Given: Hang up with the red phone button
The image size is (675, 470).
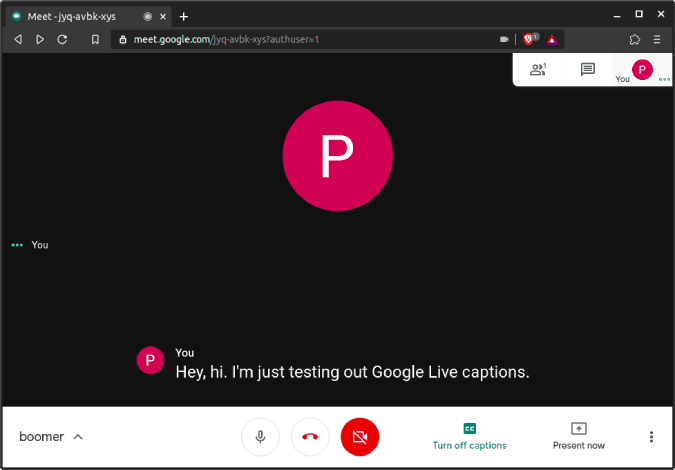Looking at the screenshot, I should coord(310,437).
